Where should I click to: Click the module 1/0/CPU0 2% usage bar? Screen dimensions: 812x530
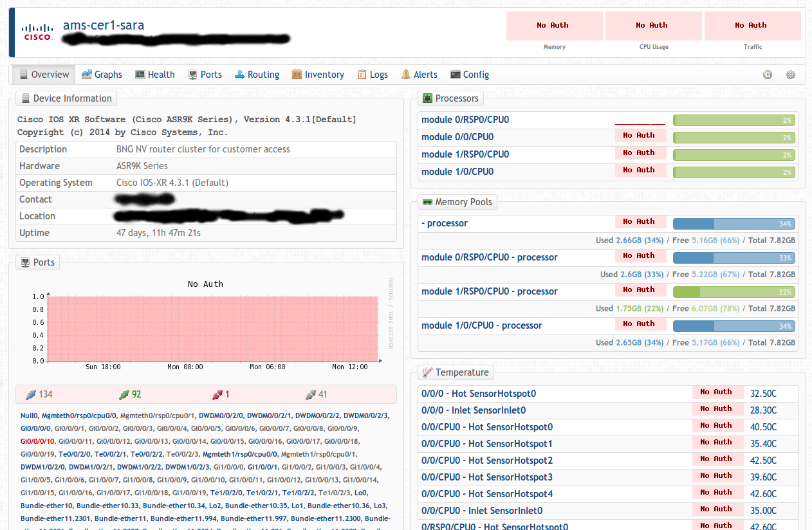pos(734,172)
